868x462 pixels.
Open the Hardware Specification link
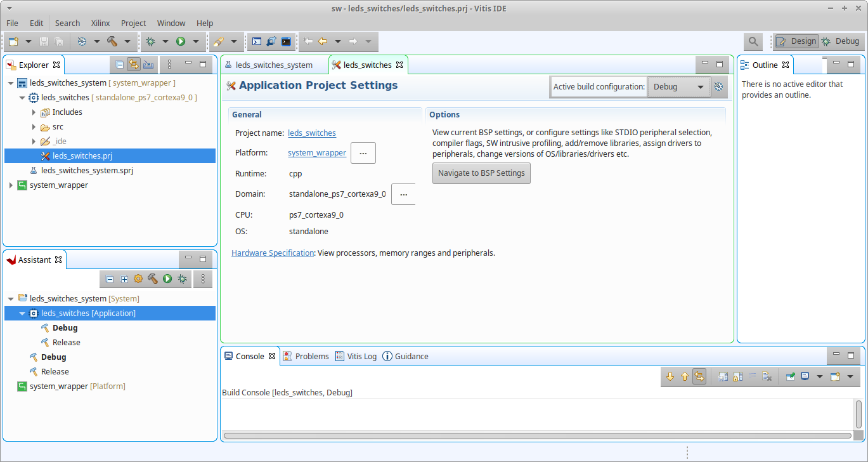(x=273, y=253)
